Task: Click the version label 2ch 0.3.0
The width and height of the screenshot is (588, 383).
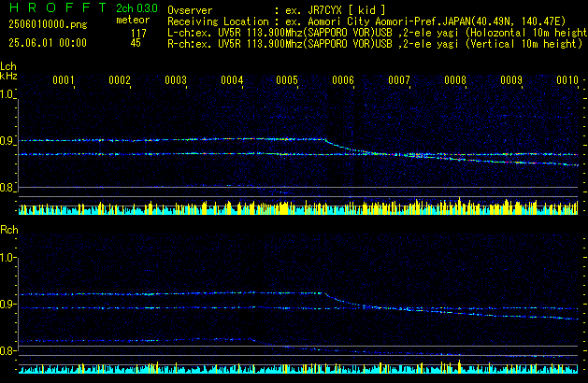Action: (136, 8)
